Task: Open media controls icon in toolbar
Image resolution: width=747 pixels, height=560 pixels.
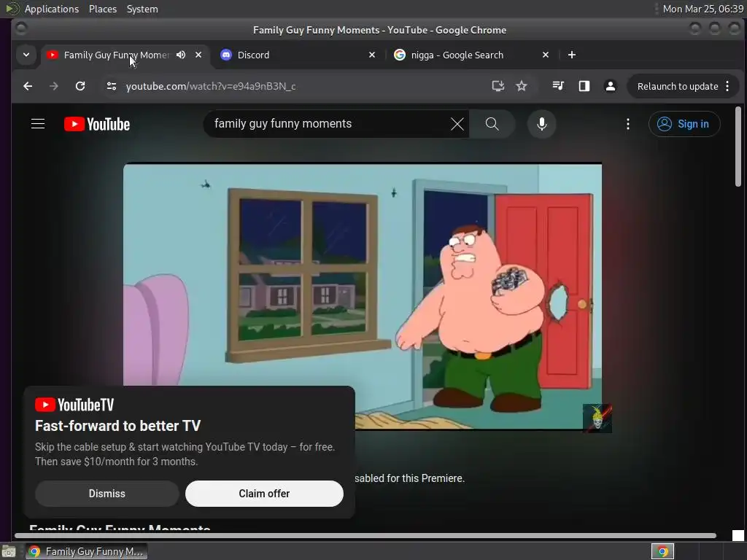Action: click(x=558, y=86)
